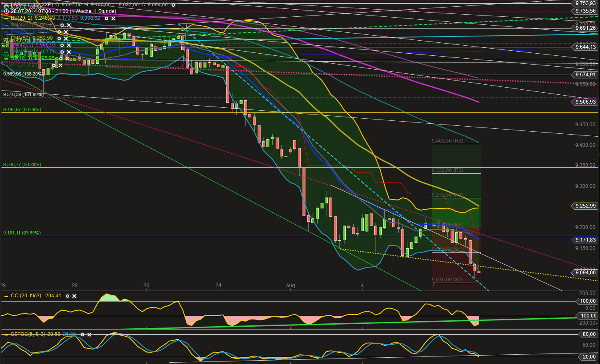Click the 'Aug' label on time axis
The width and height of the screenshot is (600, 364).
290,286
